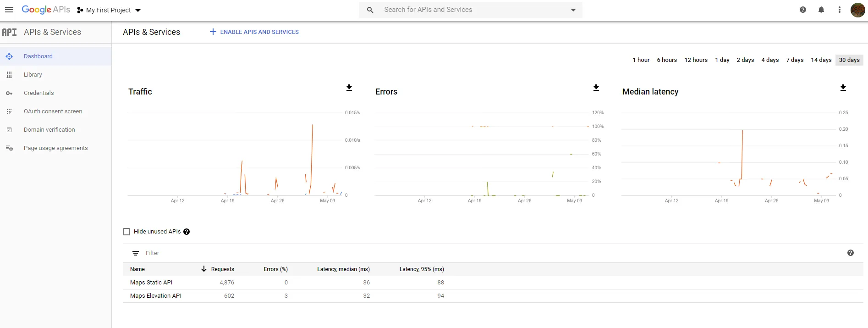This screenshot has width=868, height=328.
Task: Set time range to 2 days
Action: point(745,60)
